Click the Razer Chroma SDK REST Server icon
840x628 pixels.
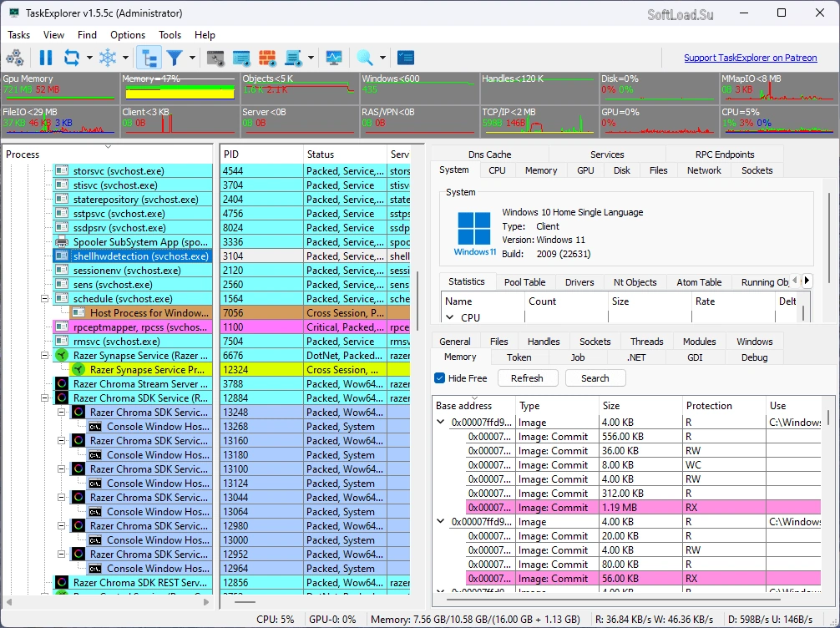click(62, 582)
